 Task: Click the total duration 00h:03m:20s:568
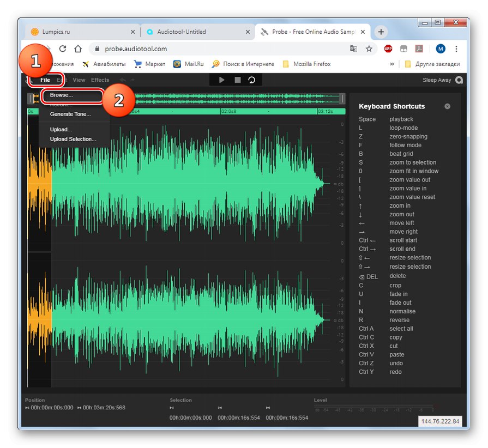[x=104, y=408]
